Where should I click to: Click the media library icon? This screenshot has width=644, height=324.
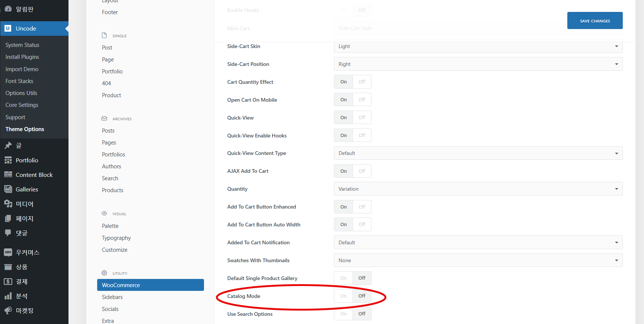click(x=8, y=204)
